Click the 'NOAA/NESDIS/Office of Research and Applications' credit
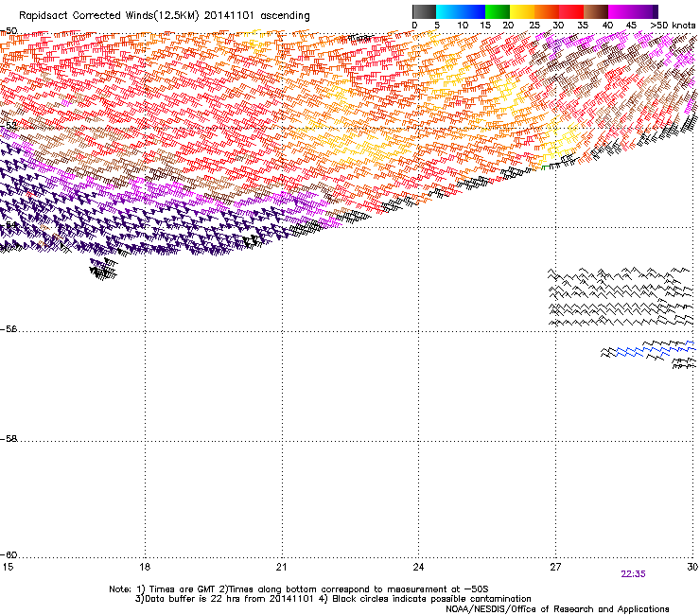 [557, 609]
